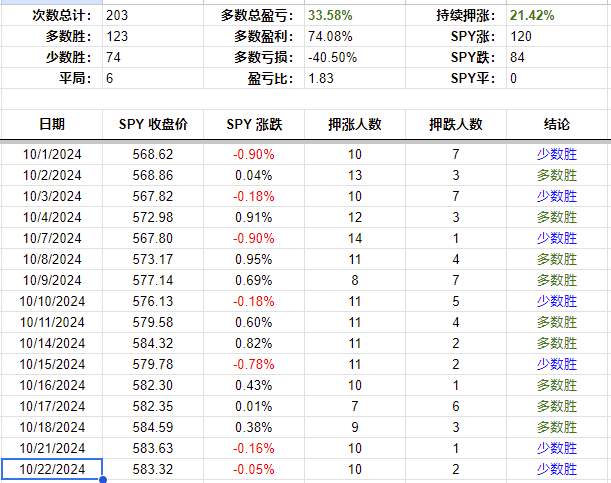Select the 盈亏比 value 1.83

[355, 78]
